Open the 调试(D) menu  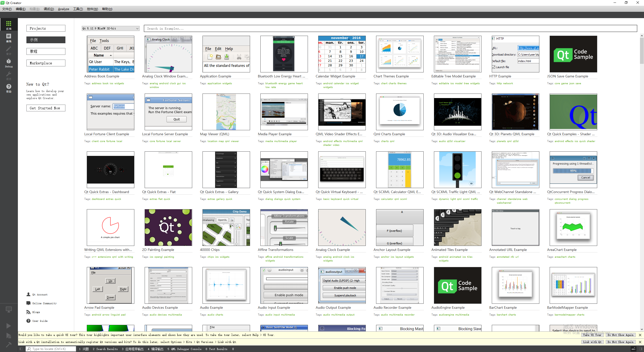click(49, 9)
